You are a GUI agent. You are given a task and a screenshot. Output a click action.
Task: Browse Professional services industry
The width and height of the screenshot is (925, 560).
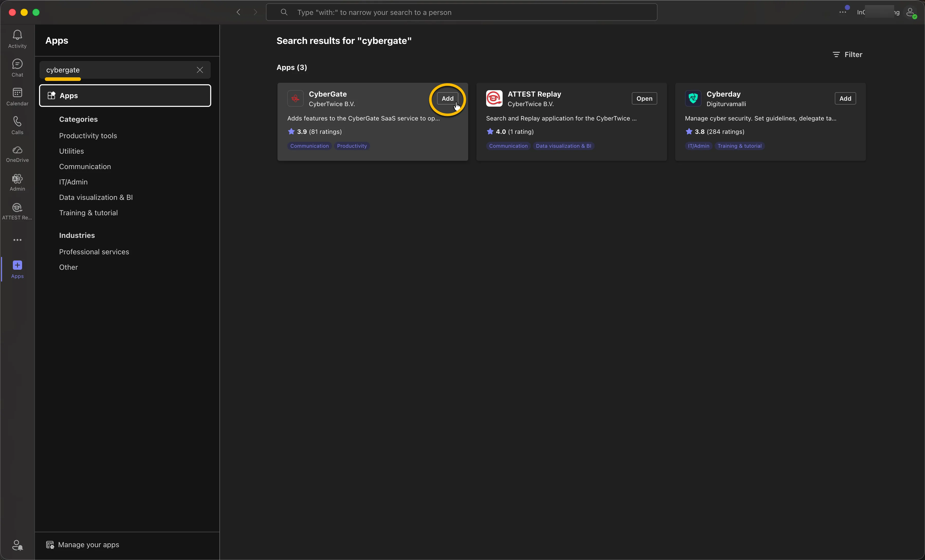[94, 251]
